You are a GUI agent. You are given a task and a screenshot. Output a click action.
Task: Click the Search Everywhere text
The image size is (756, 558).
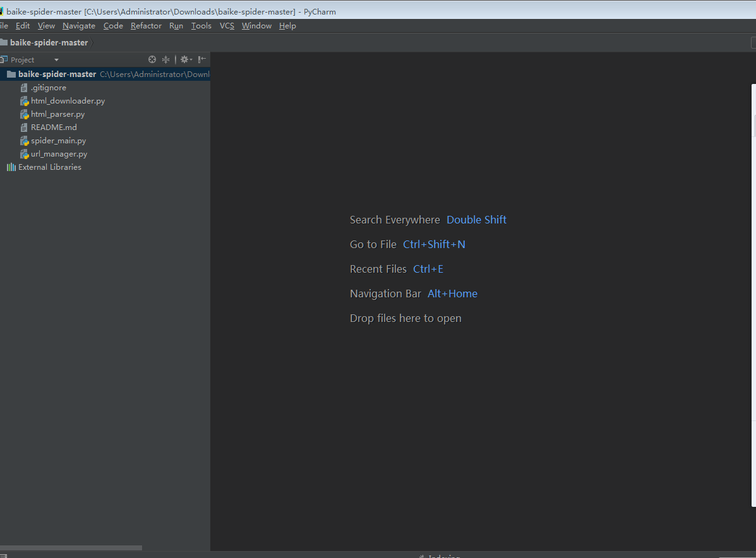point(395,220)
